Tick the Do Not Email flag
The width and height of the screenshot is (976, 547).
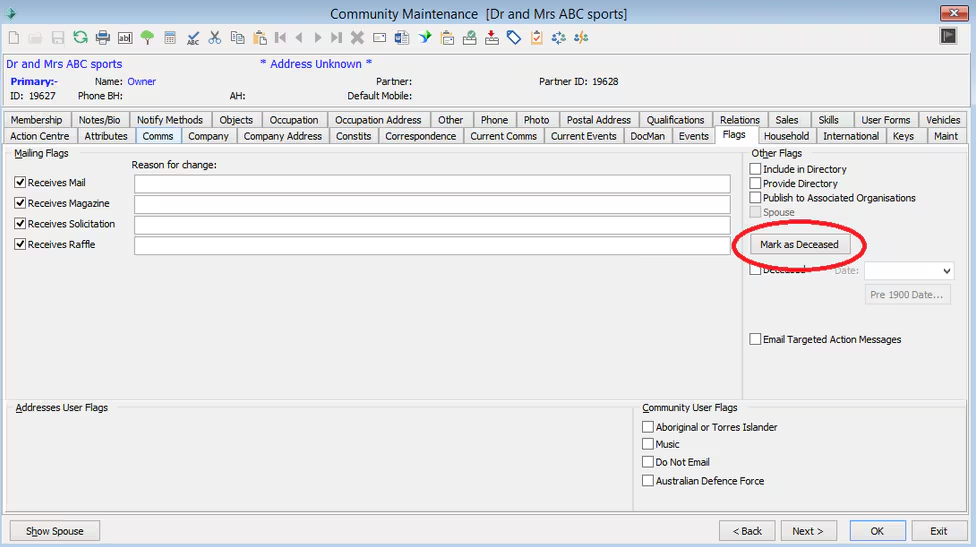[648, 462]
